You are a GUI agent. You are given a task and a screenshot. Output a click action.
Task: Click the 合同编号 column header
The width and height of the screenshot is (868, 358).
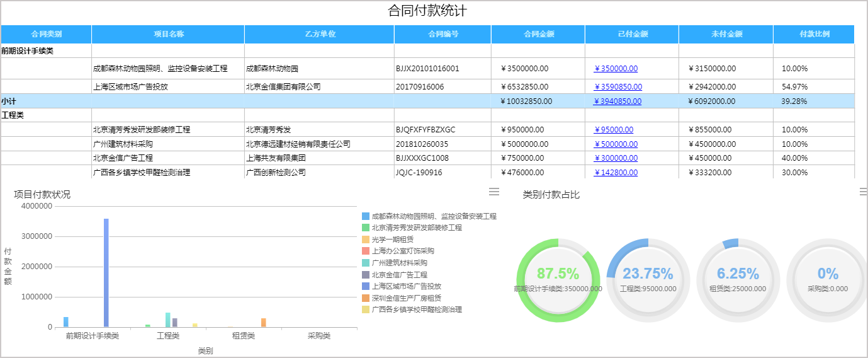coord(443,34)
